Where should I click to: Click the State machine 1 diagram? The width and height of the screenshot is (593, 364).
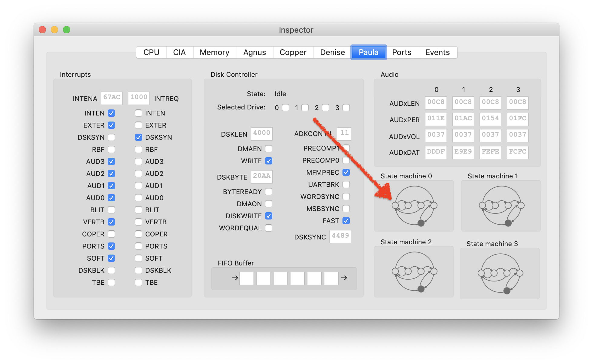tap(501, 206)
